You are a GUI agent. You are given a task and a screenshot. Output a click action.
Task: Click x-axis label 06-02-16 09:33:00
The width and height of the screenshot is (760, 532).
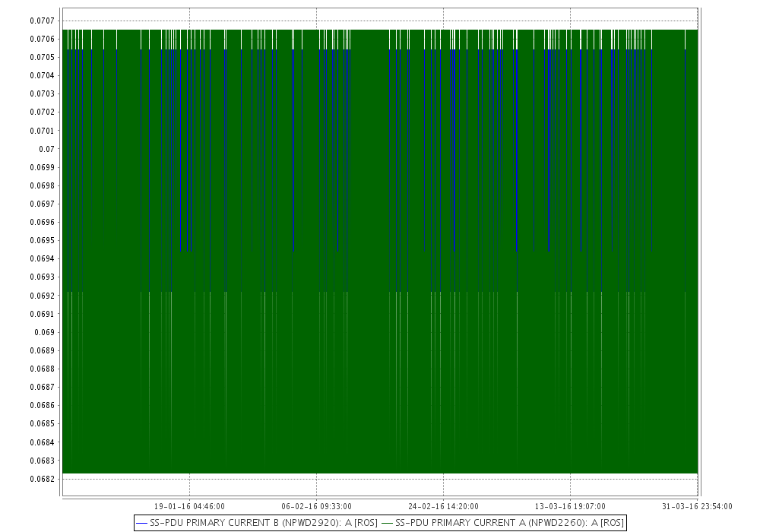point(316,506)
